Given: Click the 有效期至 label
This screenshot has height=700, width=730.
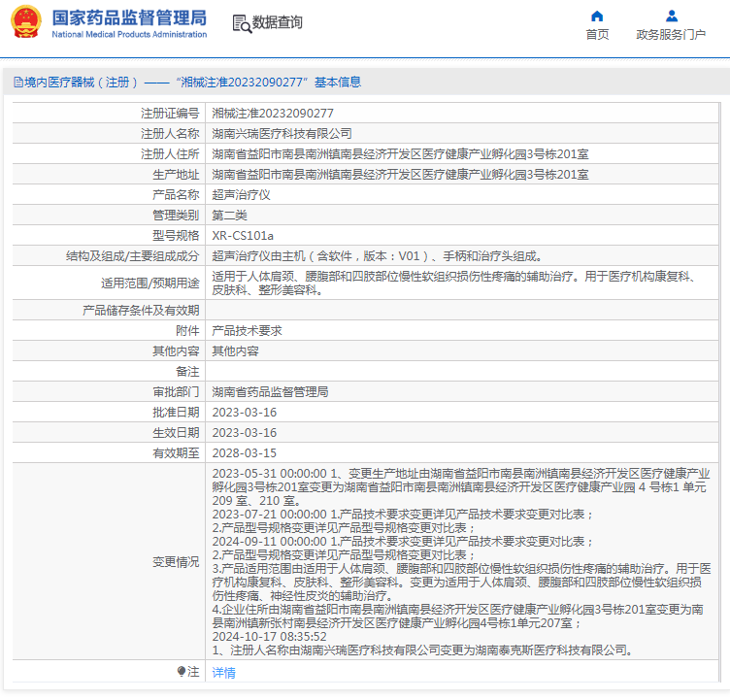Looking at the screenshot, I should 176,453.
